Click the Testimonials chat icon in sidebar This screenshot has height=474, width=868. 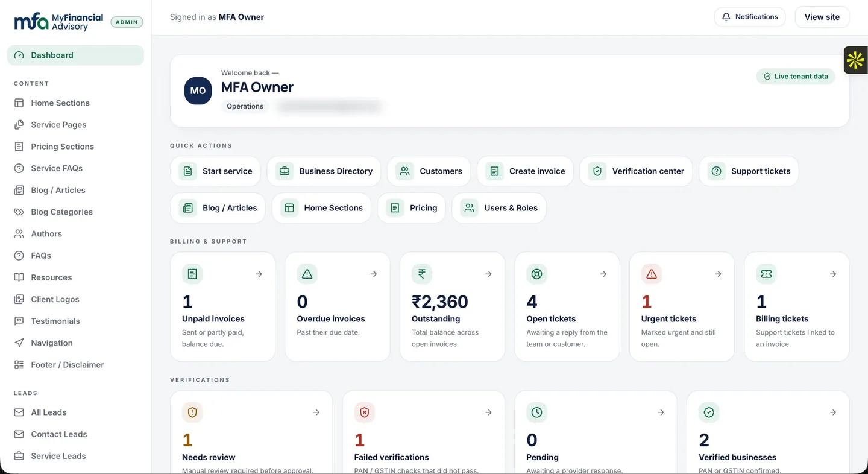pyautogui.click(x=19, y=321)
